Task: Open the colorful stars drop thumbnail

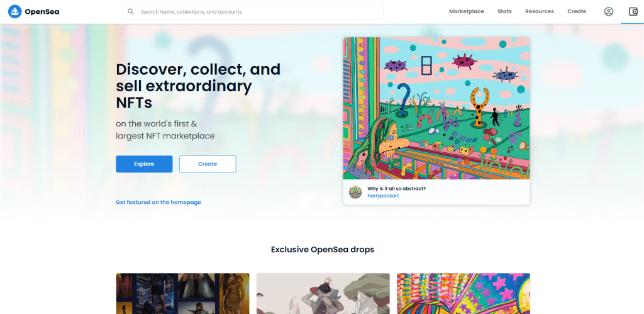Action: [x=464, y=293]
